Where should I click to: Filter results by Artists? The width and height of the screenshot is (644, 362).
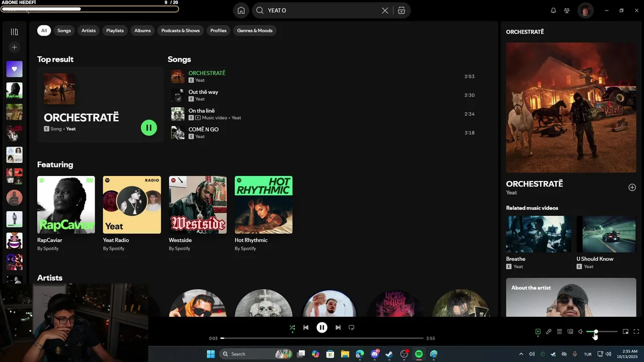point(89,31)
